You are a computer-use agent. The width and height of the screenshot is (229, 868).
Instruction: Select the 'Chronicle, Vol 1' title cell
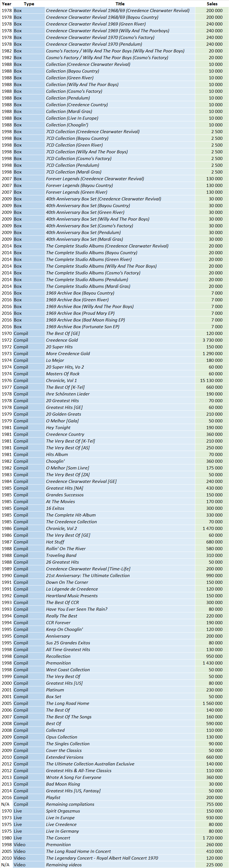61,380
